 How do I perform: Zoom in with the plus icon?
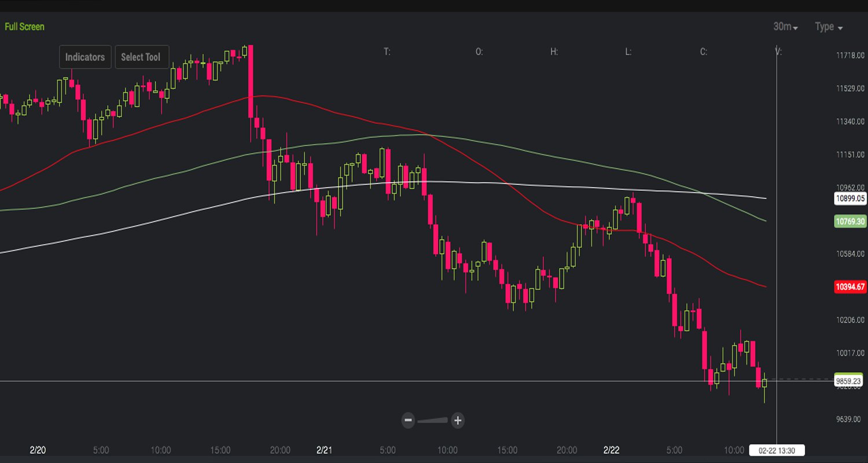(458, 420)
